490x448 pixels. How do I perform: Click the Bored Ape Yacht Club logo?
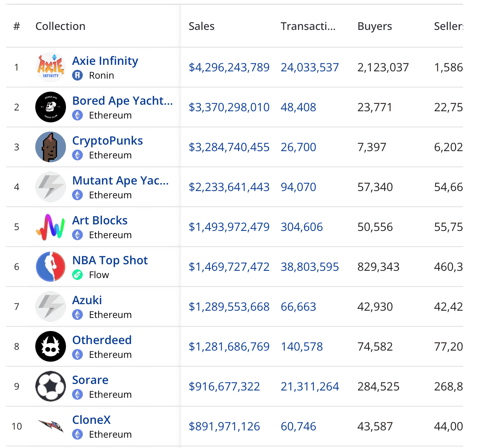coord(51,107)
